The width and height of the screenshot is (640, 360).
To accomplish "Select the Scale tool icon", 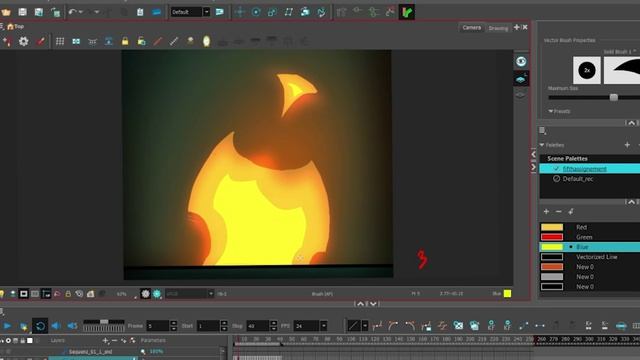I will pos(272,12).
